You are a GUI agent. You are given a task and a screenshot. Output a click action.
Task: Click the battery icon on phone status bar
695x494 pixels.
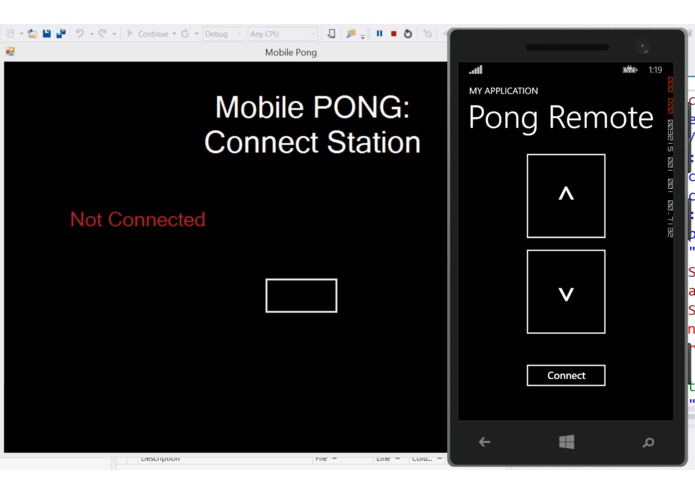point(630,70)
